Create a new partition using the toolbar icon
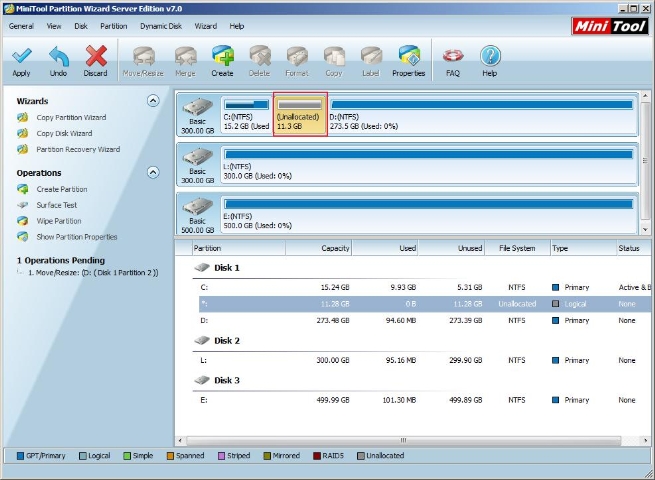The width and height of the screenshot is (655, 480). [222, 61]
